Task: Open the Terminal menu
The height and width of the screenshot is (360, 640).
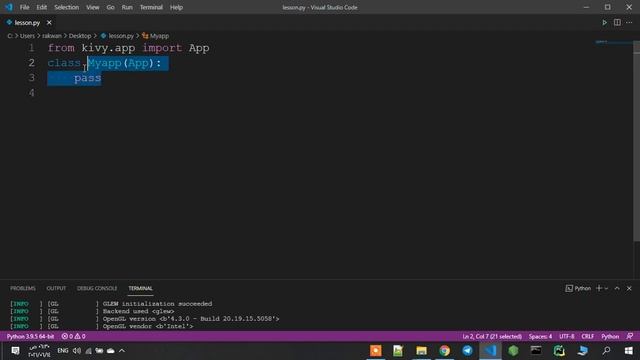Action: pyautogui.click(x=151, y=7)
